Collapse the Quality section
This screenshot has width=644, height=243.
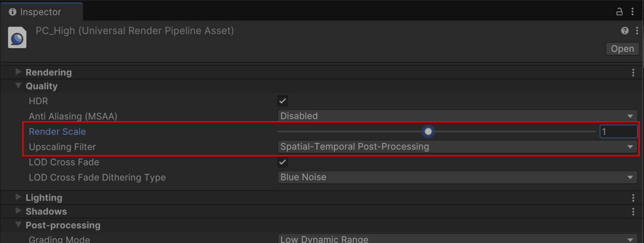pyautogui.click(x=18, y=86)
